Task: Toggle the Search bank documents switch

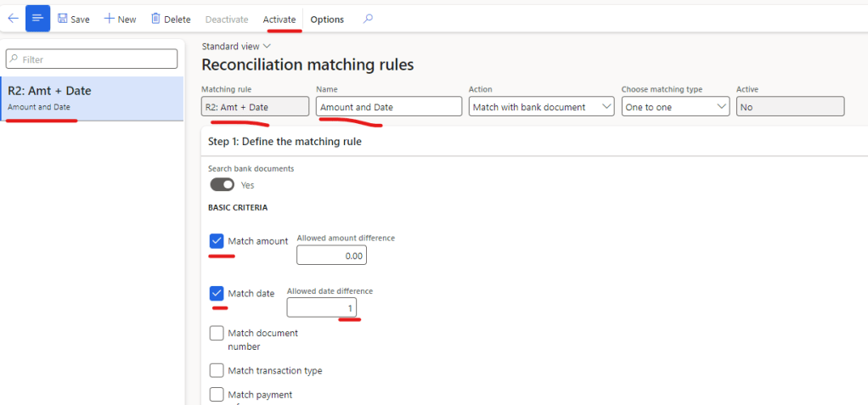Action: pos(222,184)
